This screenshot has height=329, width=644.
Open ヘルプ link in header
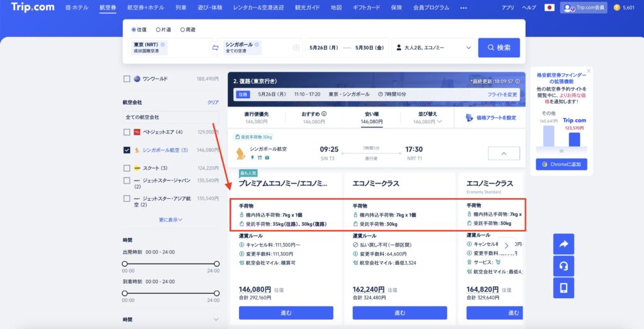click(x=529, y=8)
